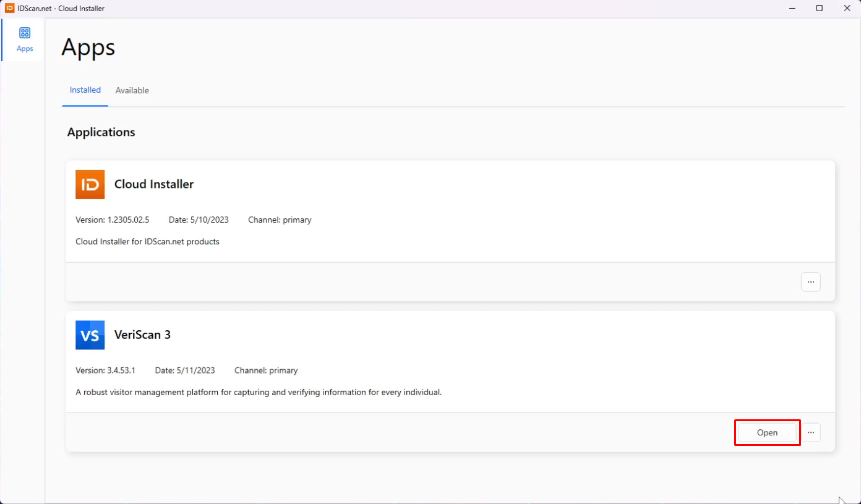Minimize the Cloud Installer window

tap(792, 8)
